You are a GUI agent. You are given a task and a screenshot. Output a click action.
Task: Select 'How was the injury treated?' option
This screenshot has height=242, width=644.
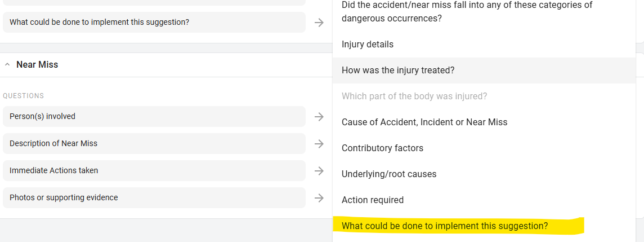[398, 71]
